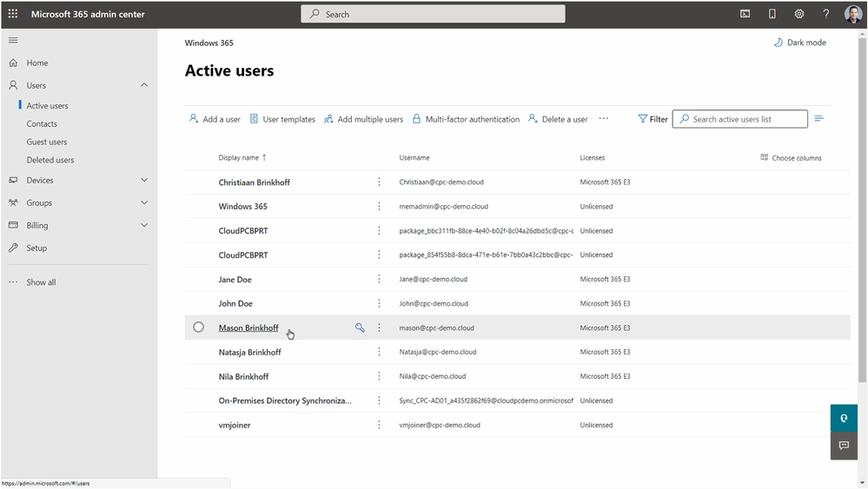Click the Username column header
The image size is (868, 489).
click(x=414, y=158)
